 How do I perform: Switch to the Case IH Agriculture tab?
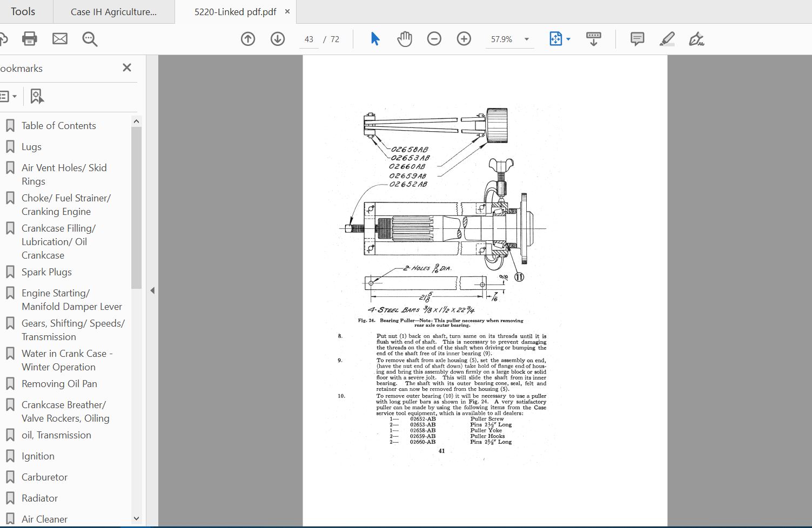pyautogui.click(x=113, y=11)
